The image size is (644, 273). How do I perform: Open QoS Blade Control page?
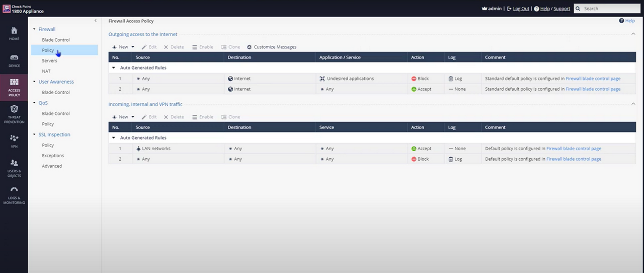pos(56,113)
